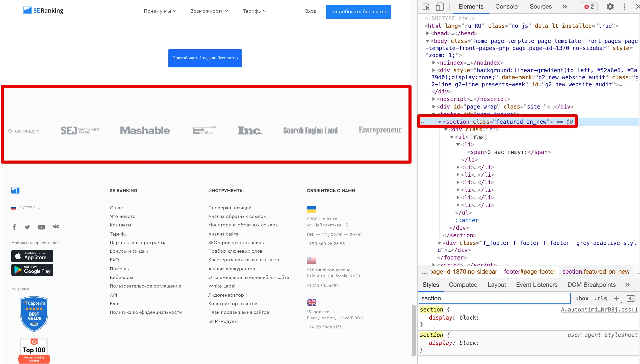
Task: Open the Computed styles tab
Action: 463,285
